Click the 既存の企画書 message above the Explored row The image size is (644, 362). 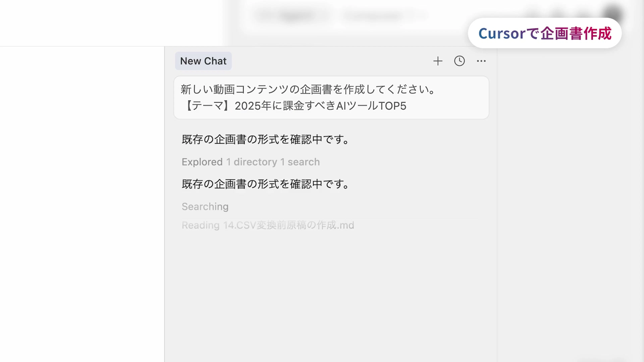(265, 139)
